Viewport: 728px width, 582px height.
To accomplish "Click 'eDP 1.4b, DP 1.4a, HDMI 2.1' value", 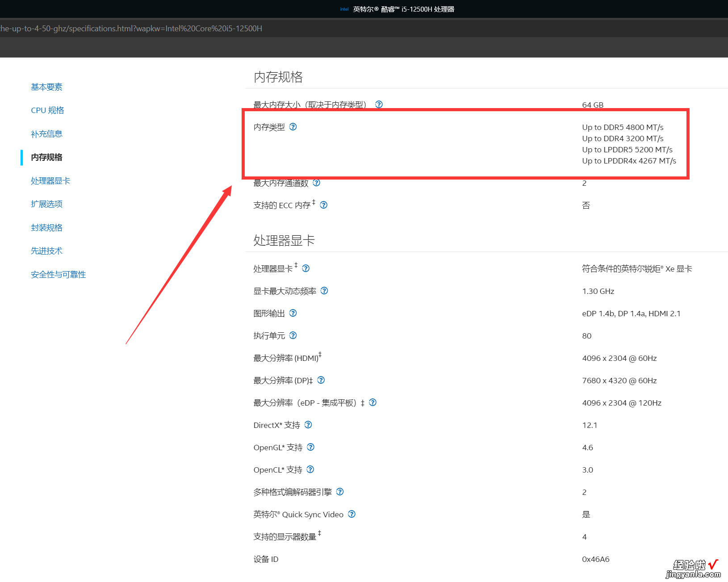I will 631,314.
